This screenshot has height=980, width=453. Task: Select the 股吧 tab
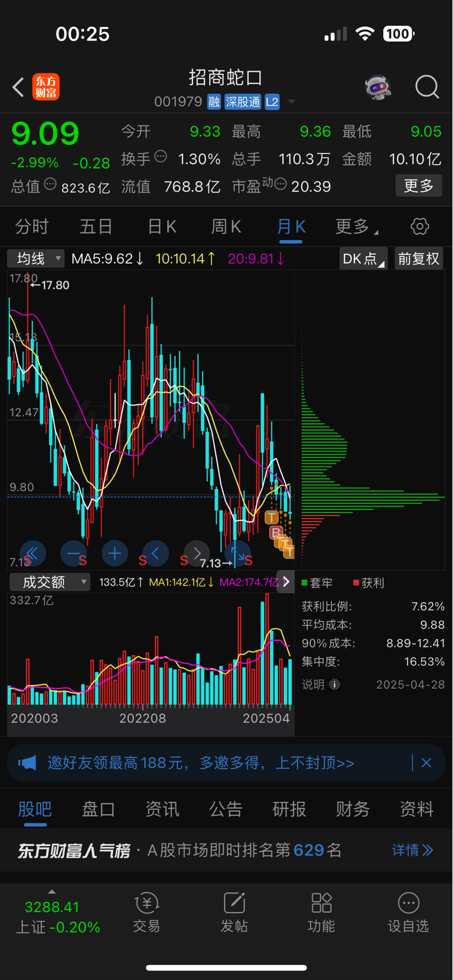(x=35, y=809)
